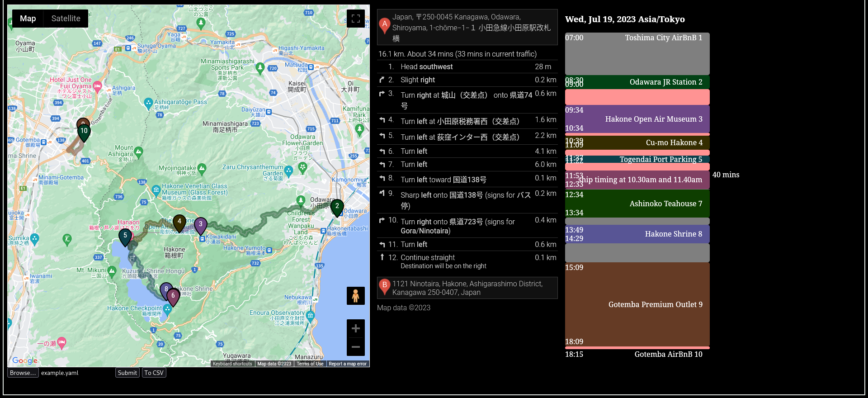Select map marker 10 at Gotemba
This screenshot has height=398, width=868.
point(84,133)
